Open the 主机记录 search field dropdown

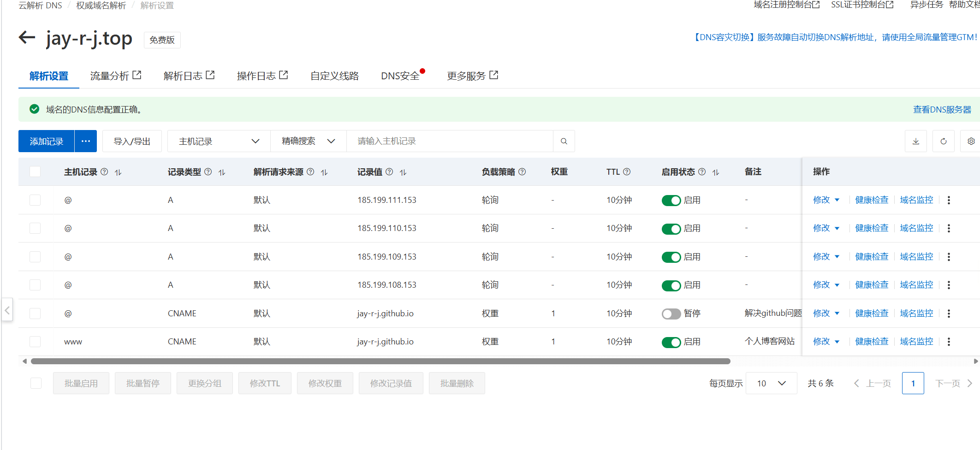tap(219, 141)
